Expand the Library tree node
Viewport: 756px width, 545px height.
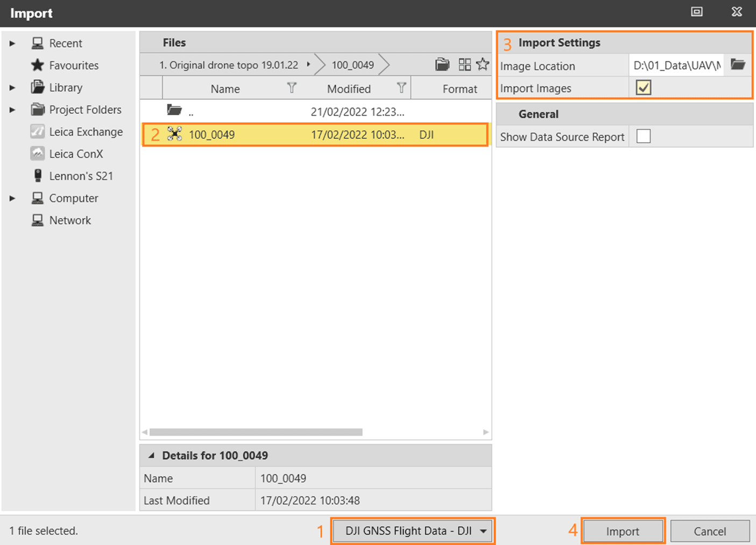pyautogui.click(x=12, y=88)
